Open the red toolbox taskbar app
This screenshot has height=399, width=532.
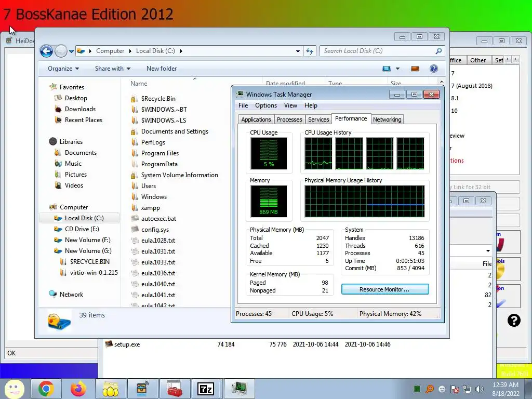[175, 389]
